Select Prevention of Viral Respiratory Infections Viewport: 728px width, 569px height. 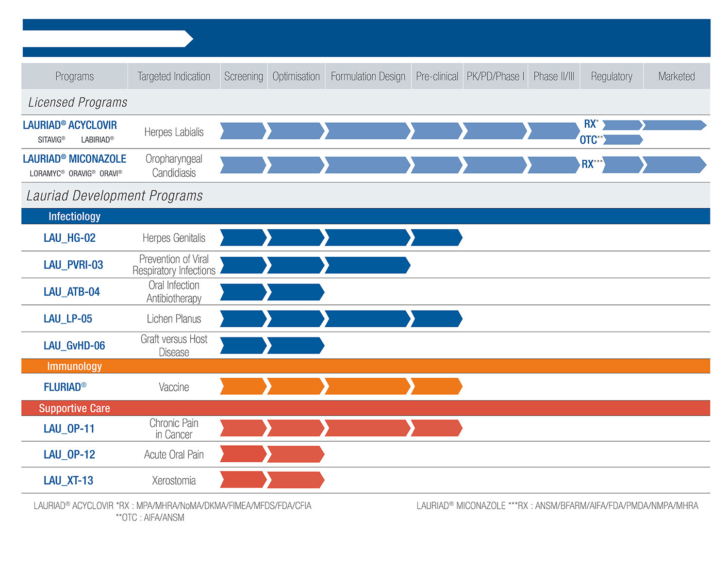pyautogui.click(x=174, y=265)
